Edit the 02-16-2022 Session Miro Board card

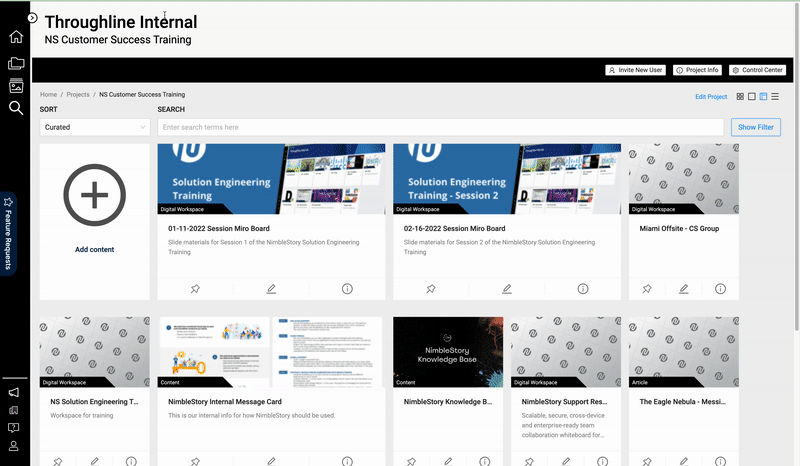(x=507, y=289)
